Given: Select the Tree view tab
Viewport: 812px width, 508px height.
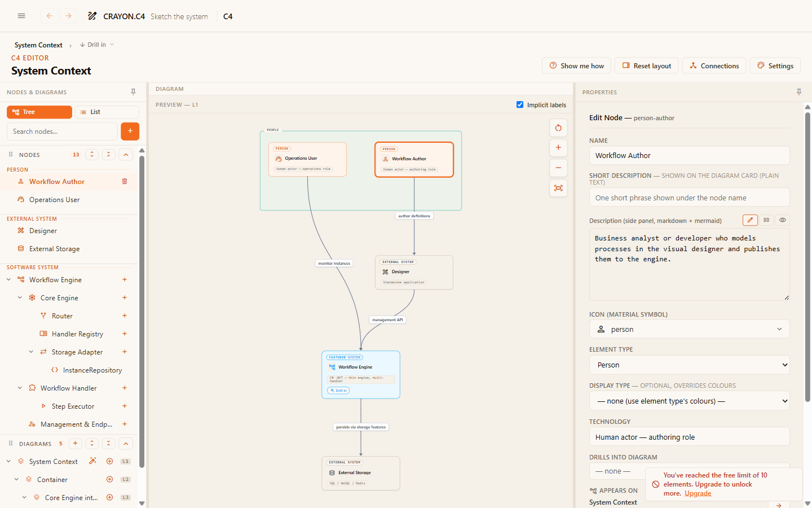Looking at the screenshot, I should (x=39, y=112).
